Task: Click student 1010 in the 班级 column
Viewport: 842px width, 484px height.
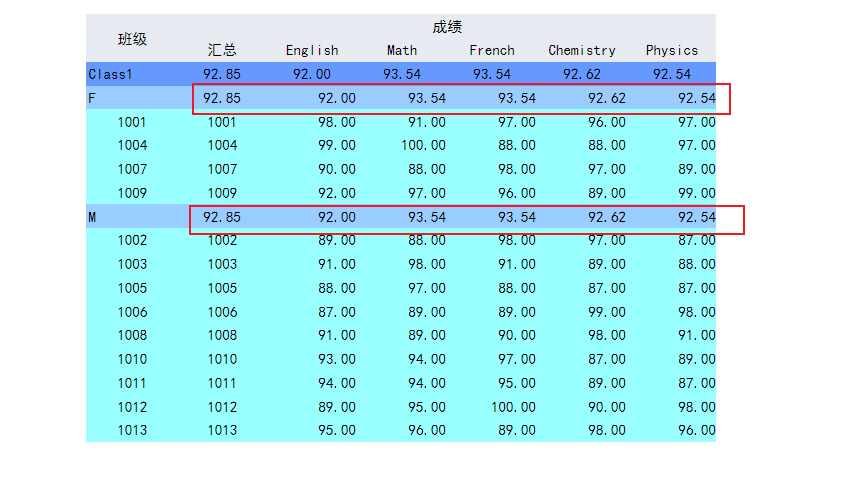Action: click(132, 359)
